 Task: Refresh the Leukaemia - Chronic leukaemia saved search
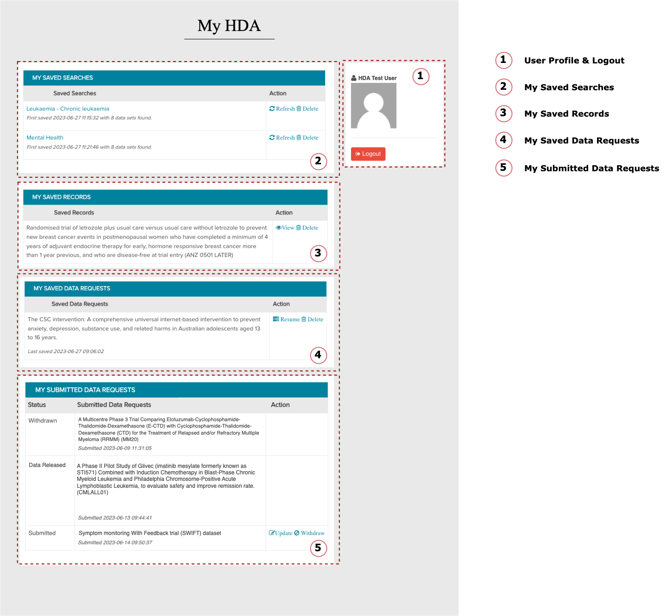282,109
